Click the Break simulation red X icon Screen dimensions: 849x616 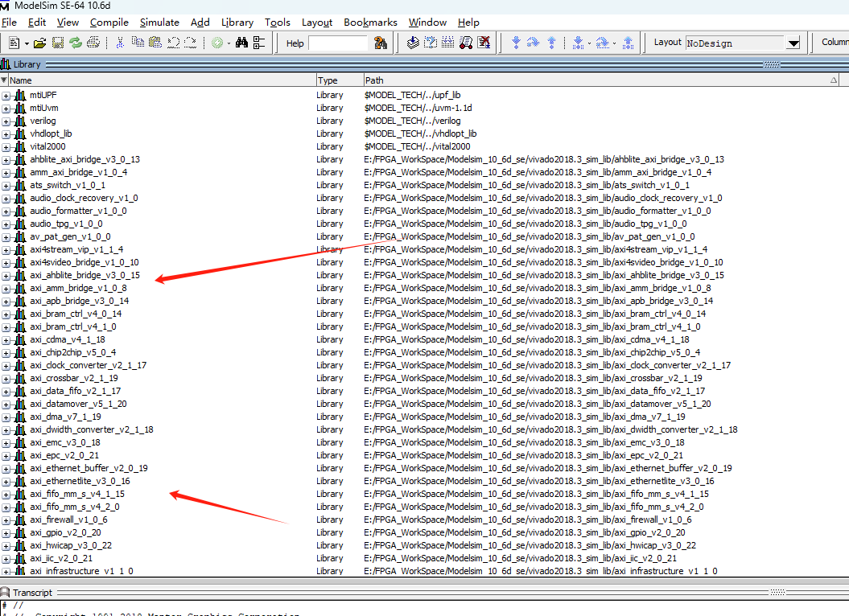[484, 43]
